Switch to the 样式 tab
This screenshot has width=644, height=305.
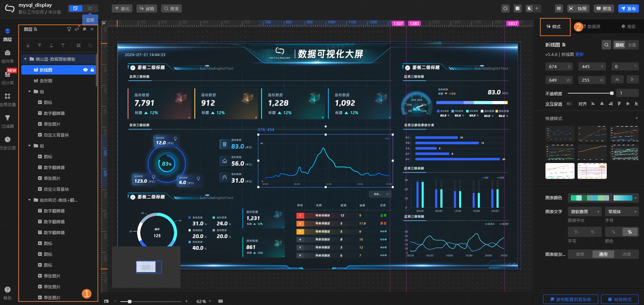click(554, 27)
